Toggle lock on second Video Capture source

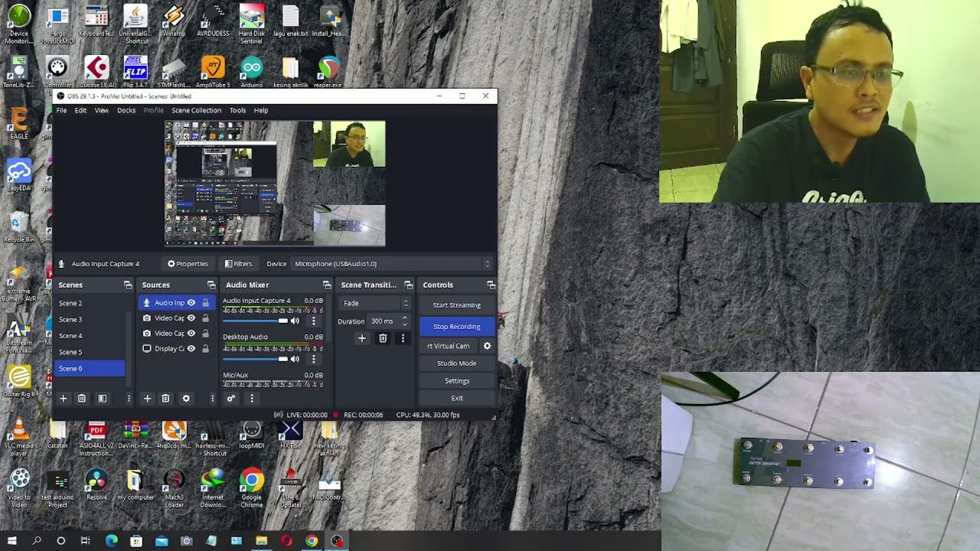(x=205, y=334)
